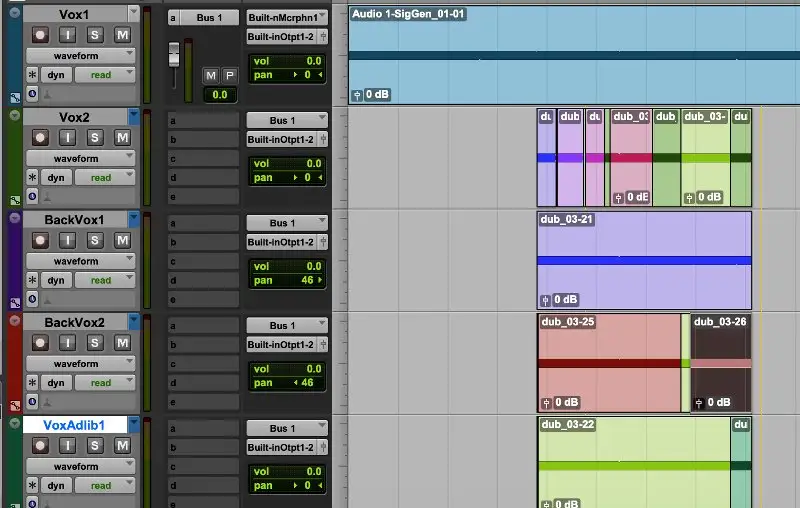This screenshot has width=800, height=508.
Task: Click the freeze snowflake icon on Vox1
Action: click(32, 75)
